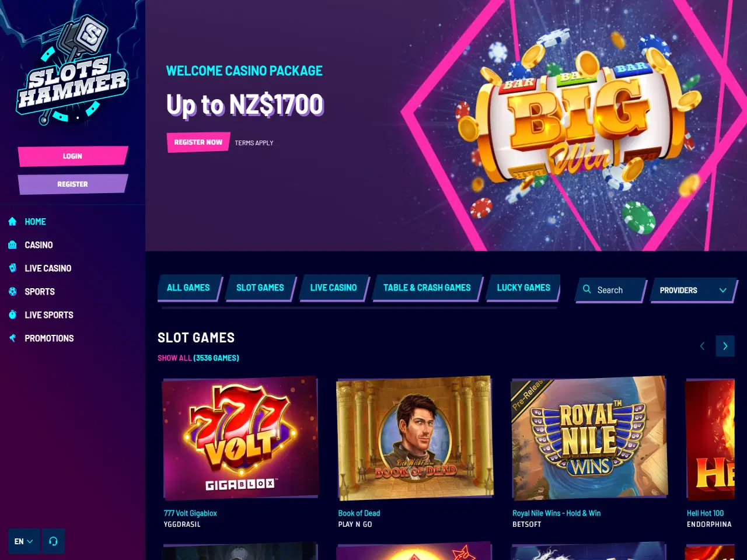Viewport: 747px width, 560px height.
Task: Show next slot games with right arrow
Action: (725, 346)
